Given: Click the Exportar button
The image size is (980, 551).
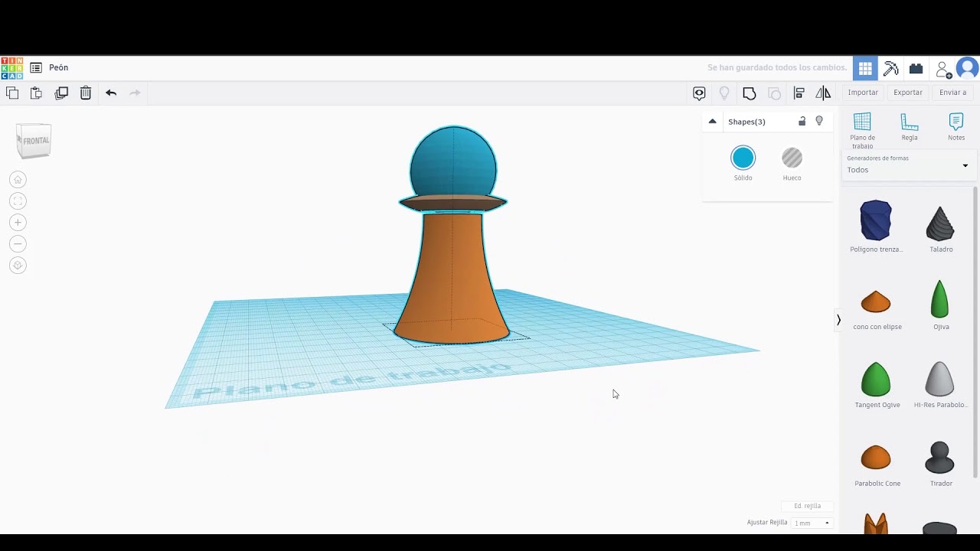Looking at the screenshot, I should (x=908, y=93).
